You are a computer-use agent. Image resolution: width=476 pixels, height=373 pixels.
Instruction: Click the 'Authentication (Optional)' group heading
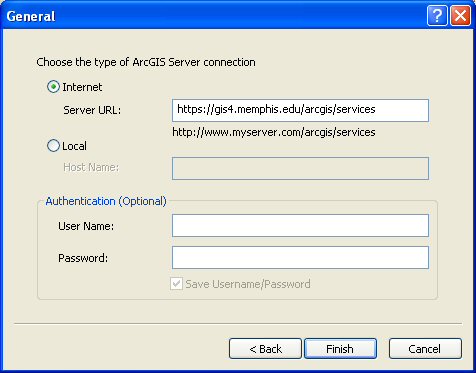pos(106,201)
